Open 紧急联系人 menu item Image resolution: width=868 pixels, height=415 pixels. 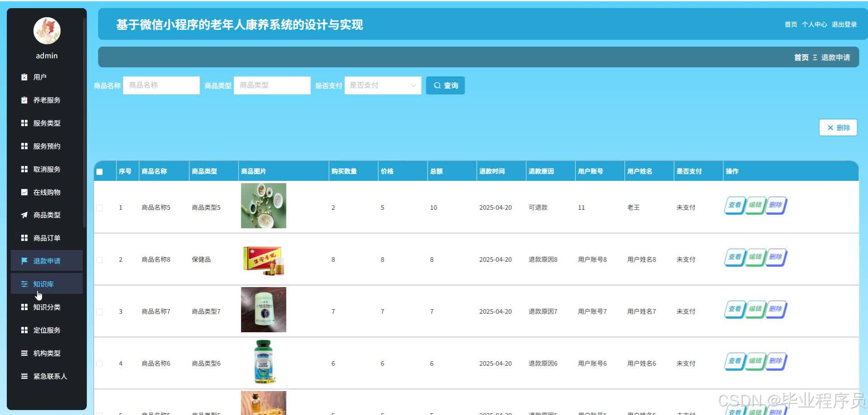click(x=47, y=376)
